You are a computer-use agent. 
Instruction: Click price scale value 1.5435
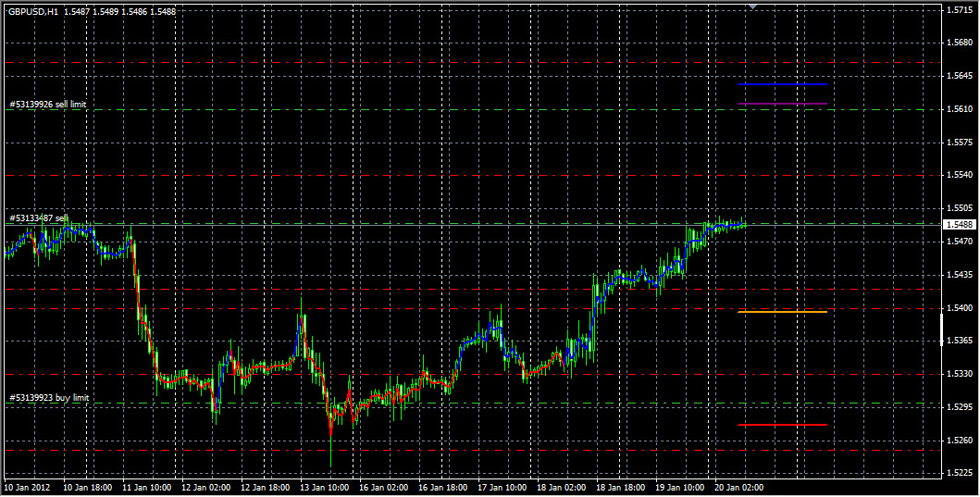coord(960,275)
